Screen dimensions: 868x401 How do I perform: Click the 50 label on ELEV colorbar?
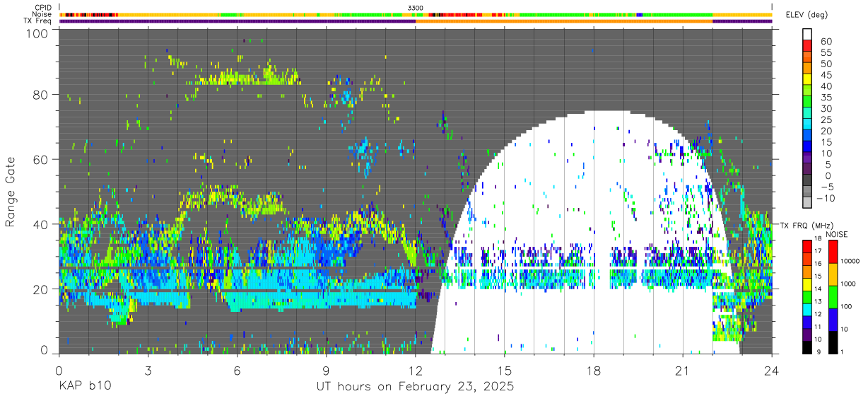pos(826,64)
